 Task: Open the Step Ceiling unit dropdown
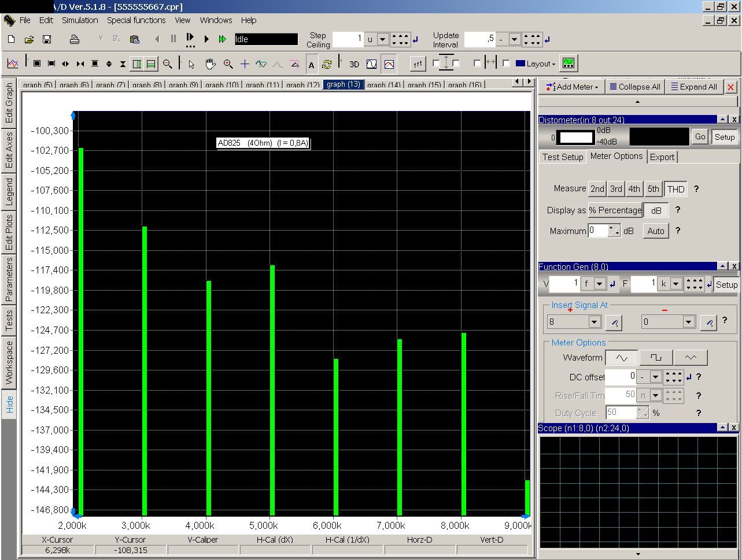pos(383,39)
